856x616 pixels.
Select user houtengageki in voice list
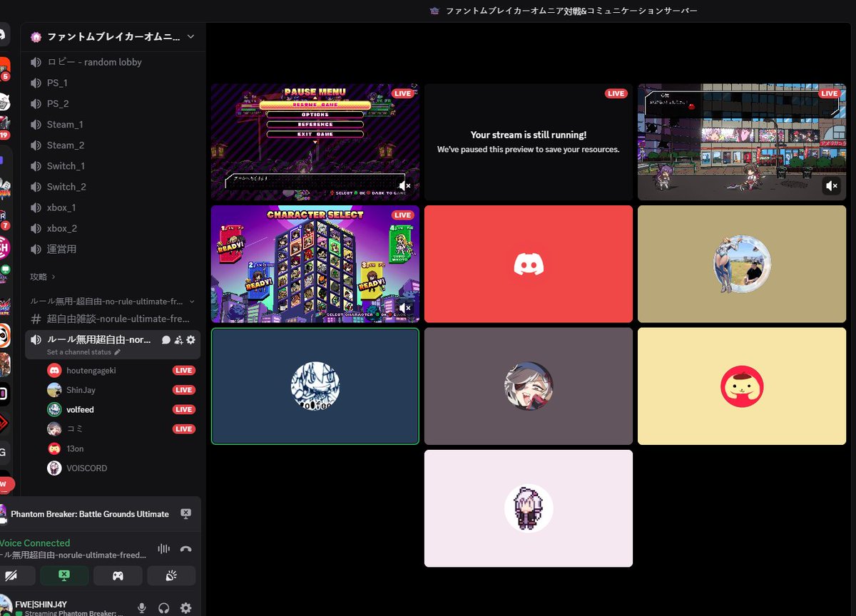(x=121, y=370)
